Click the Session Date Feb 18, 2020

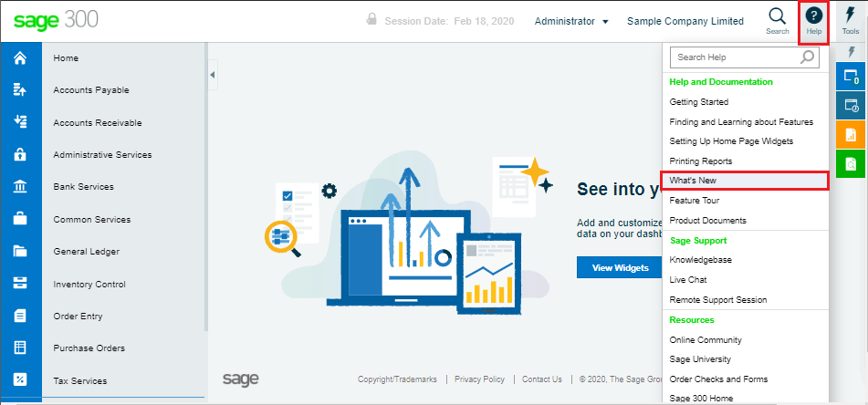449,21
